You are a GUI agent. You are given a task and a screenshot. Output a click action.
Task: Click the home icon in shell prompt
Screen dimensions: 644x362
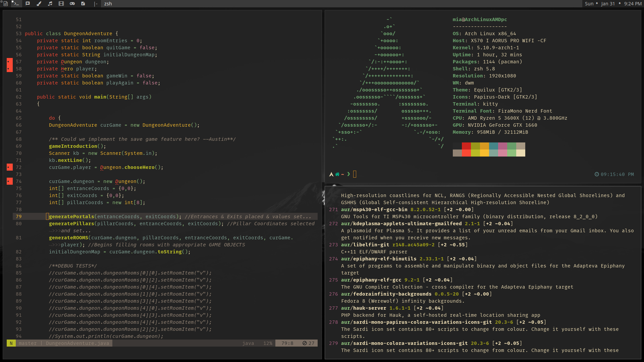point(337,174)
